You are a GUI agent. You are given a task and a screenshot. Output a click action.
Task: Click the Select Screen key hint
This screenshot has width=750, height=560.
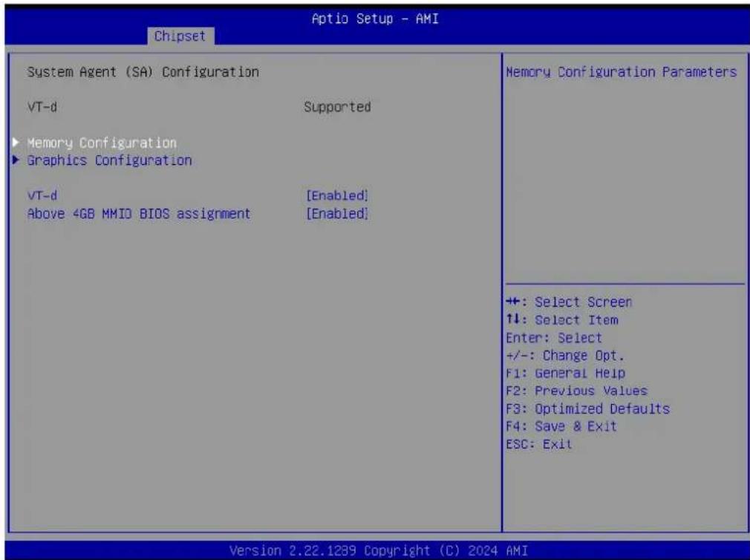(x=570, y=302)
